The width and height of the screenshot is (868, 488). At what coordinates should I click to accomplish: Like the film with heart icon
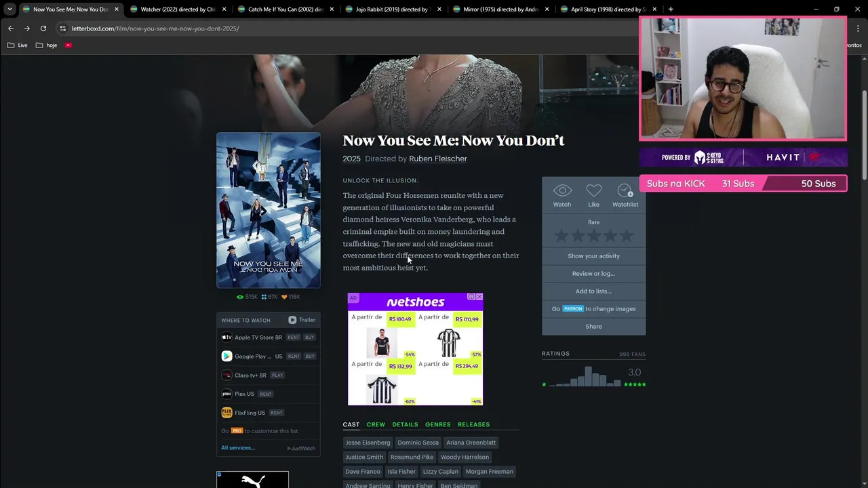click(x=594, y=191)
